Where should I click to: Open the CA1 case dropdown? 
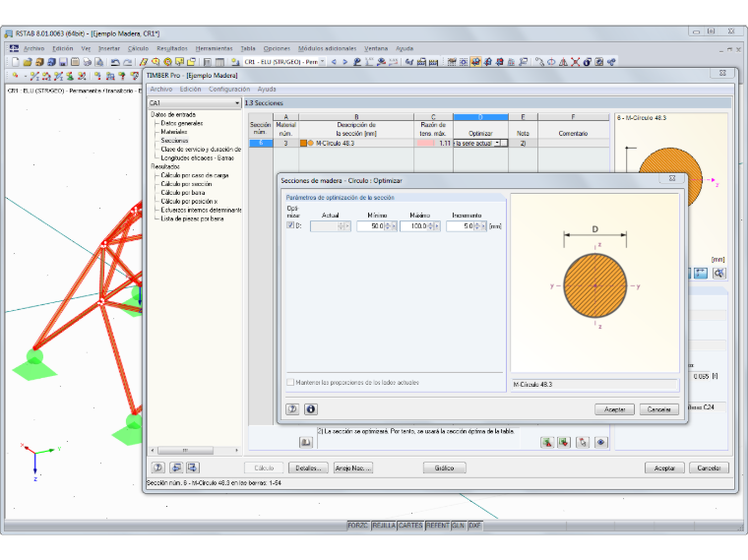[x=194, y=103]
